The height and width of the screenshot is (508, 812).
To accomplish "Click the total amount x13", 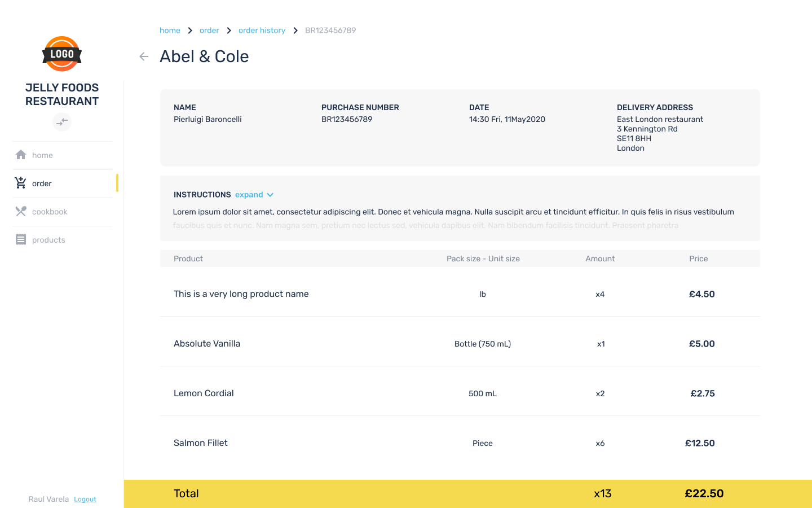I will pos(603,493).
